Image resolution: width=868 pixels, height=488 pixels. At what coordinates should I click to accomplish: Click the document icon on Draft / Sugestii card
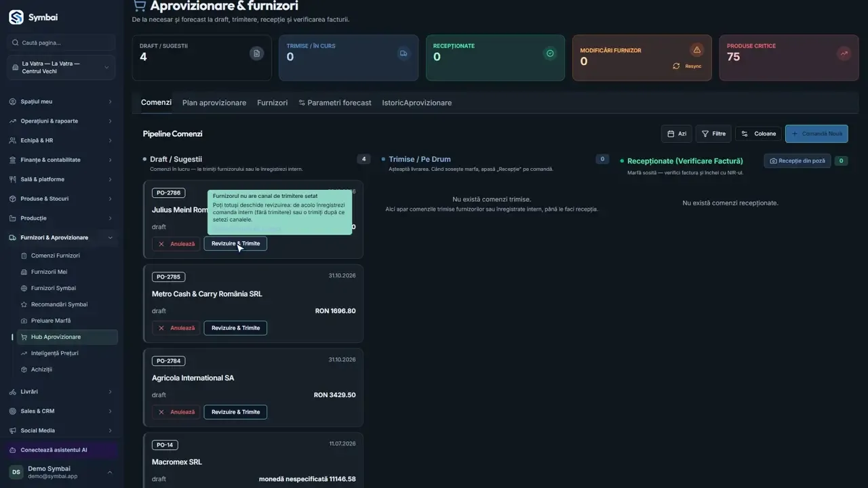pos(256,53)
